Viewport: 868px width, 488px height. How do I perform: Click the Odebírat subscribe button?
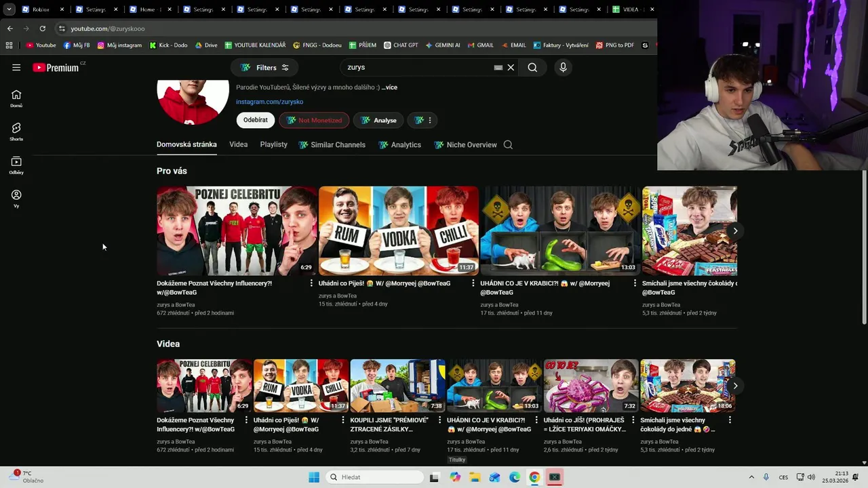pos(256,120)
